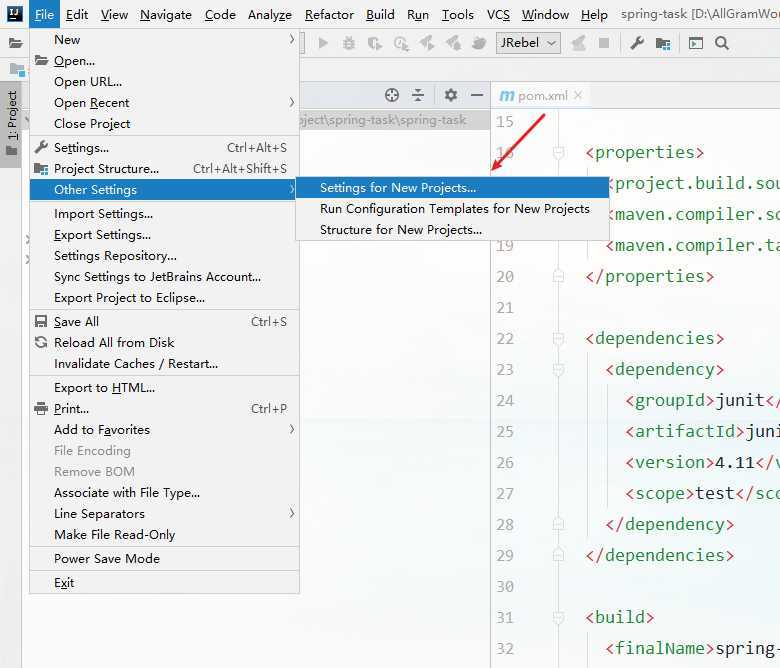
Task: Choose Structure for New Projects
Action: tap(400, 230)
